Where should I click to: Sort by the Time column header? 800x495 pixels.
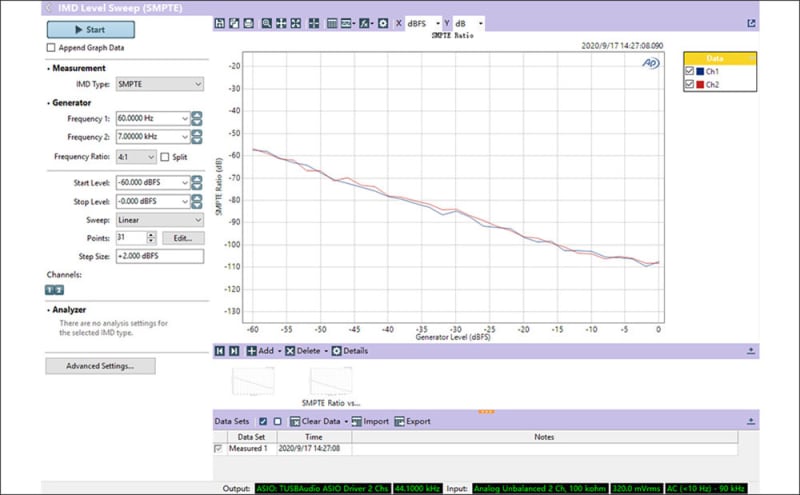[x=314, y=437]
